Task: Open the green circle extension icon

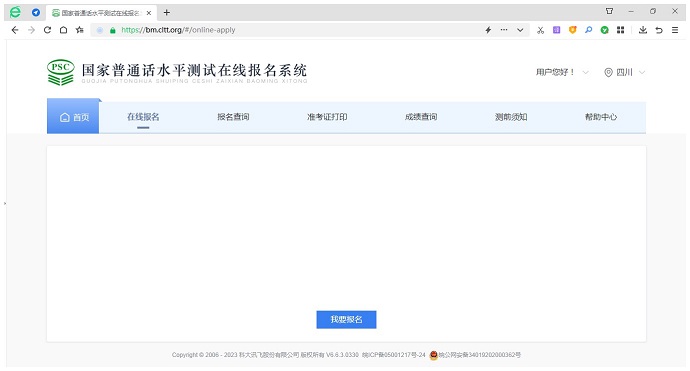Action: pos(605,30)
